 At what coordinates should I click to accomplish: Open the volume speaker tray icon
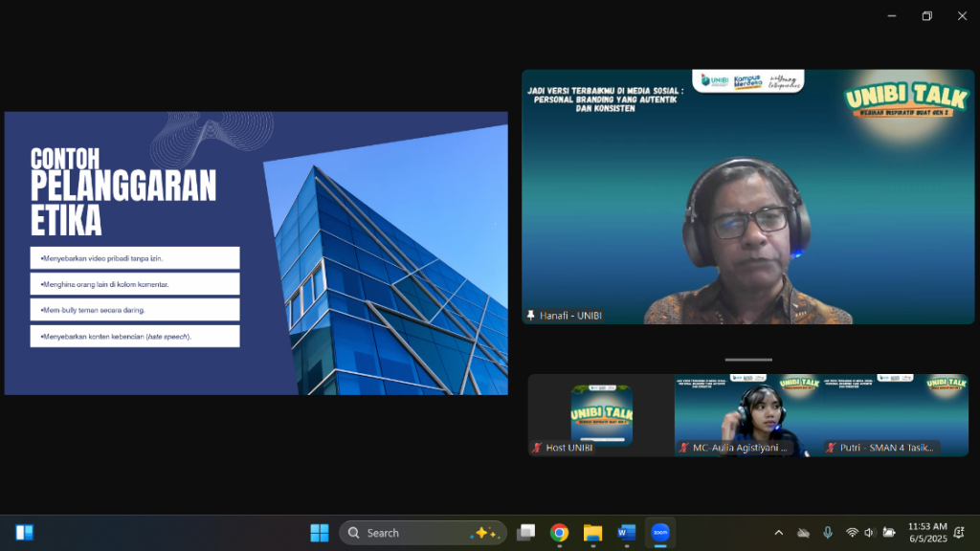click(x=869, y=533)
